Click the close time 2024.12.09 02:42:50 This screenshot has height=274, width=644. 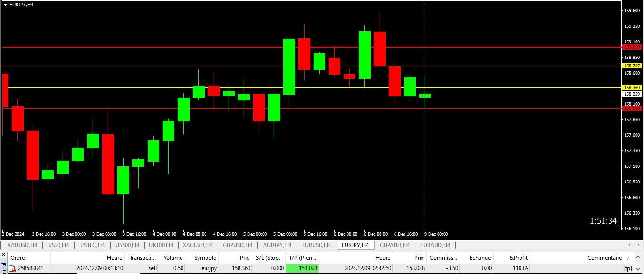tap(368, 268)
